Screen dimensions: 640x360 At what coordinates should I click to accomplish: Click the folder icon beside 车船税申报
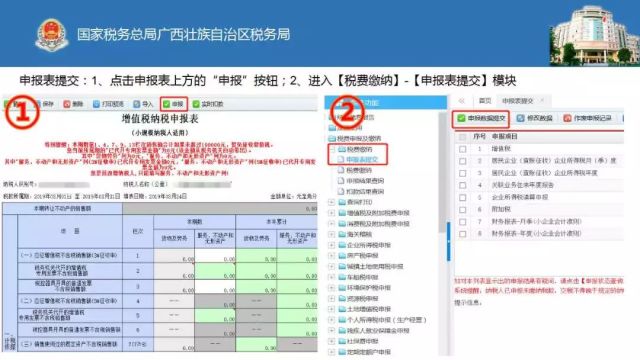click(342, 277)
